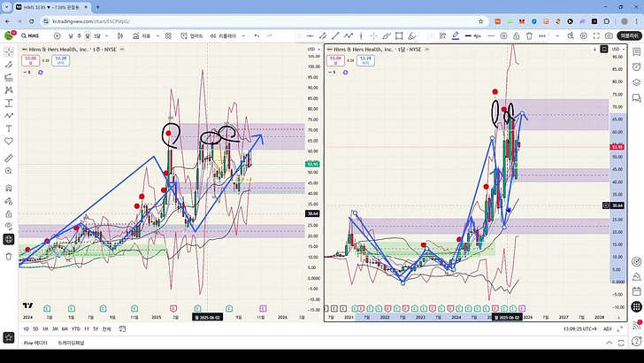
Task: Expand right chart USD currency dropdown
Action: [x=617, y=49]
